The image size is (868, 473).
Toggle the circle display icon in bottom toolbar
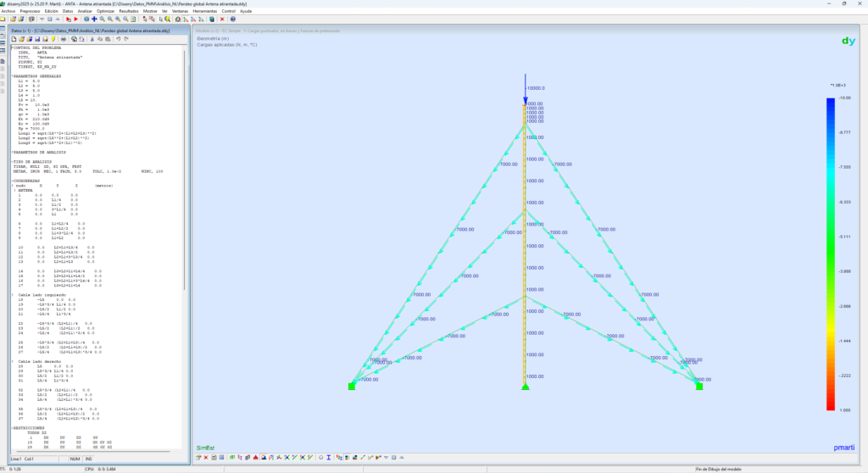coord(321,458)
